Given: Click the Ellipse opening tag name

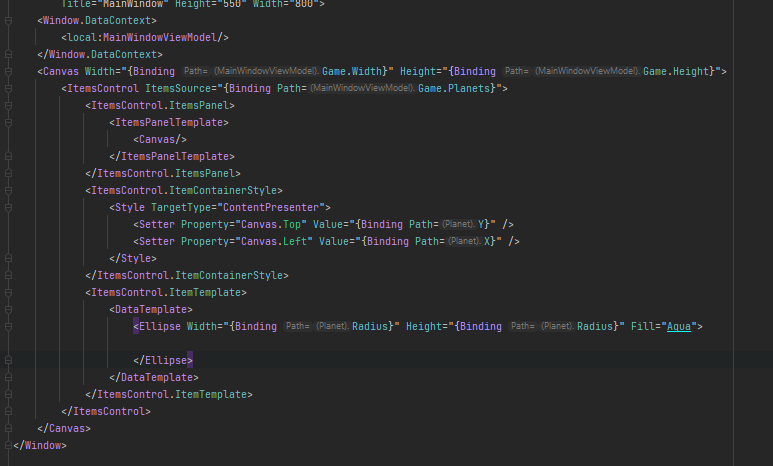Looking at the screenshot, I should tap(160, 327).
